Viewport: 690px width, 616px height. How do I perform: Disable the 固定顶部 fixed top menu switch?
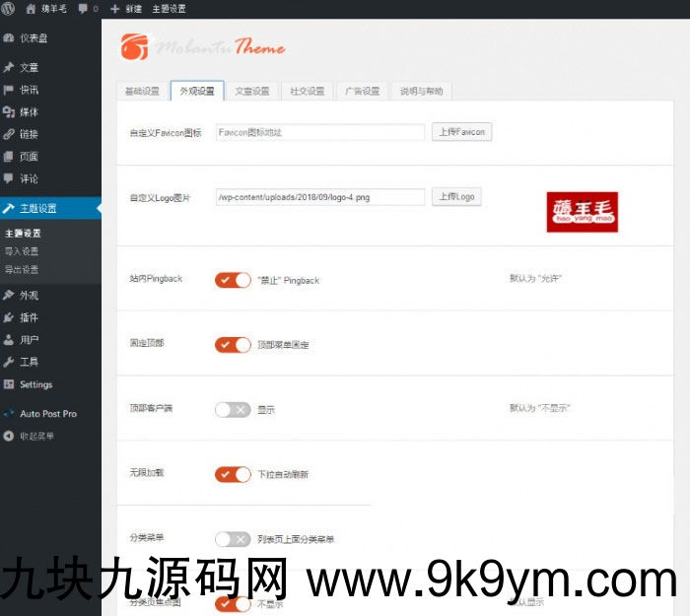click(x=233, y=345)
